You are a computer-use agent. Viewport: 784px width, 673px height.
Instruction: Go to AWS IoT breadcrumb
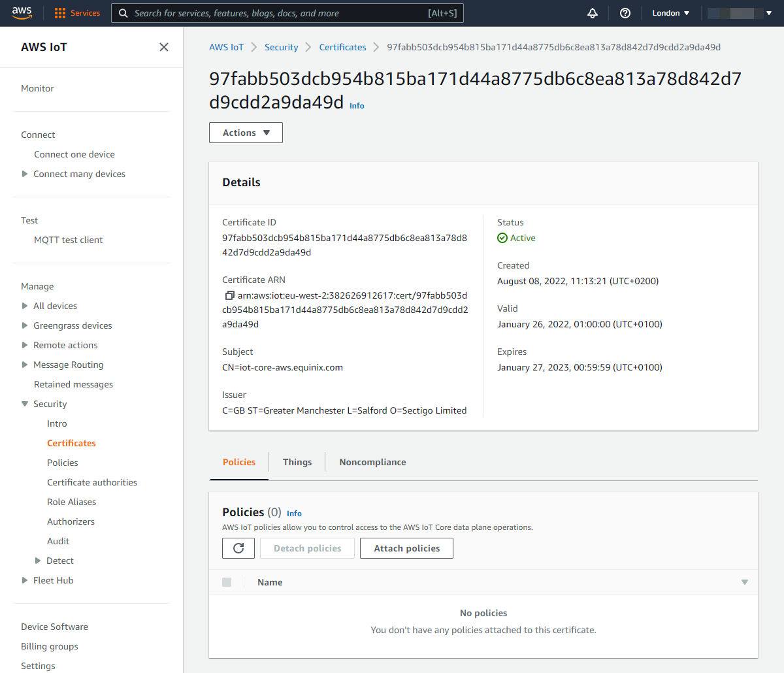click(226, 47)
